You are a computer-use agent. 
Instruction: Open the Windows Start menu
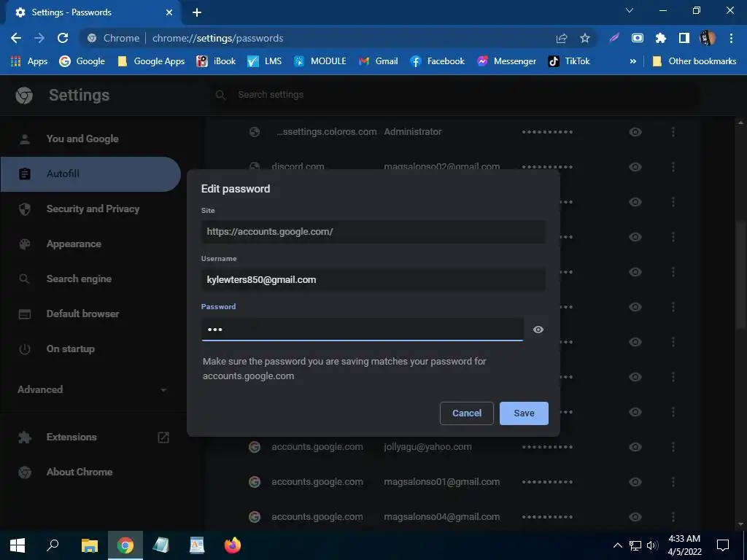click(x=18, y=545)
